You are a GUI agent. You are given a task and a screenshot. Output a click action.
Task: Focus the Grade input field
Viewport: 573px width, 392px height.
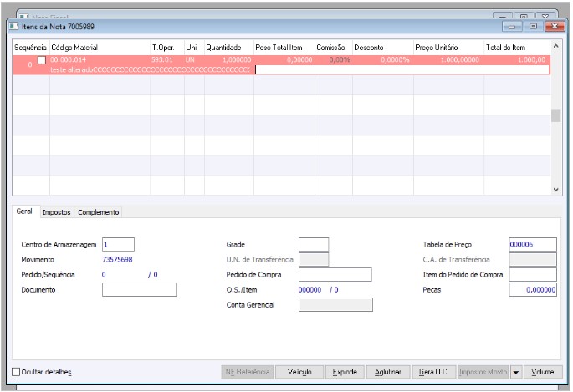coord(314,245)
